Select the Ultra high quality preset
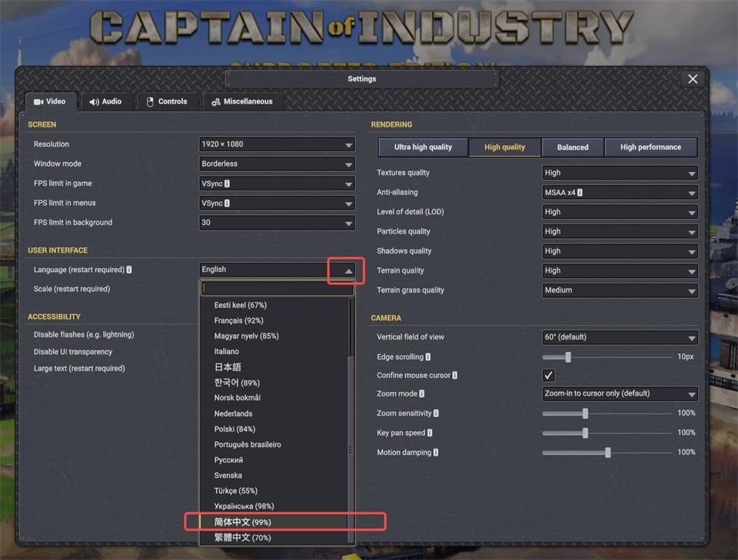The image size is (738, 560). (423, 147)
